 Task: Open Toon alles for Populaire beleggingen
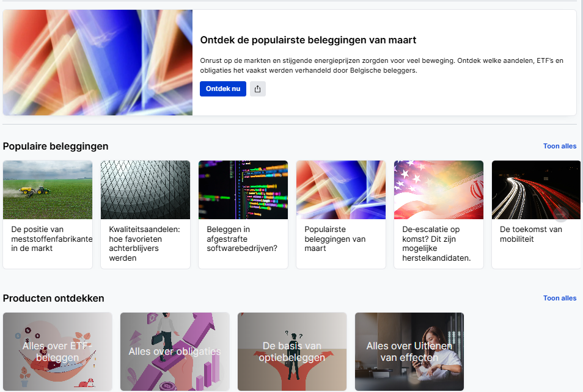tap(560, 146)
